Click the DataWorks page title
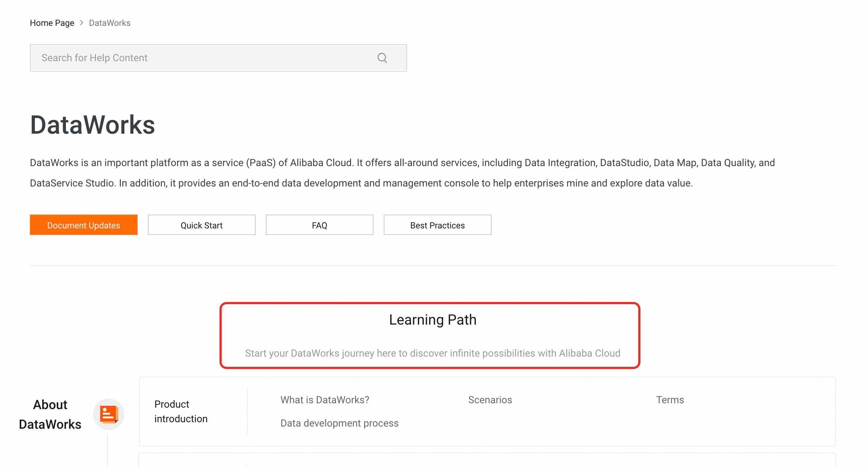Screen dimensions: 868x467 [x=92, y=125]
